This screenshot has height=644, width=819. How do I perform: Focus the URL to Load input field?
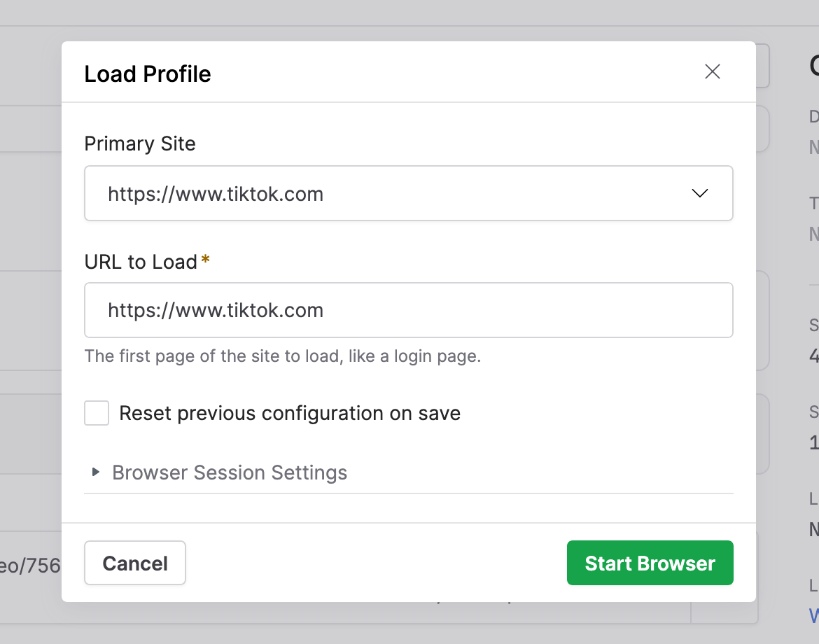pyautogui.click(x=409, y=310)
